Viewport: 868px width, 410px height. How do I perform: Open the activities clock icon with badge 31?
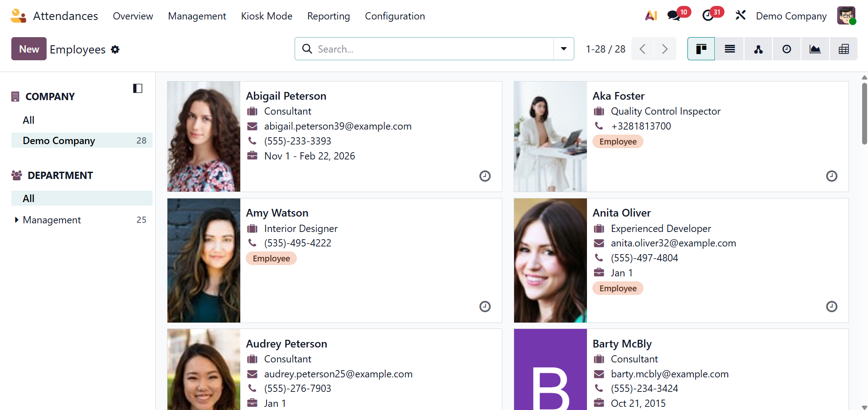pyautogui.click(x=708, y=16)
